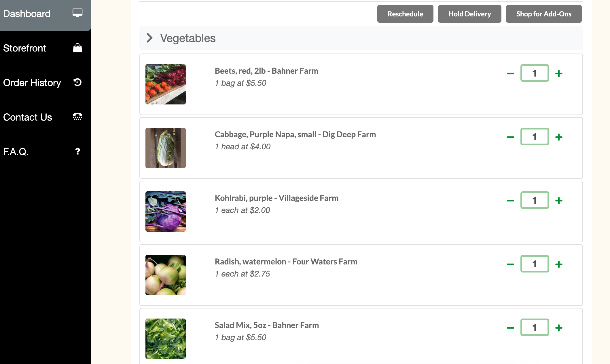The width and height of the screenshot is (610, 364).
Task: Click the Contact Us phone icon
Action: [77, 117]
